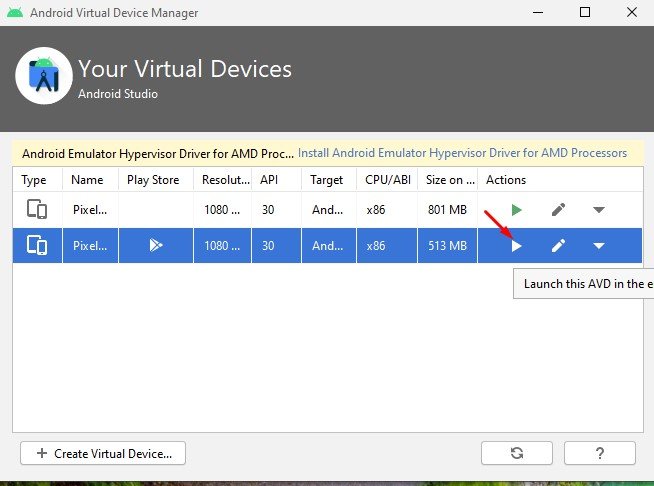Minimize the AVD Manager window

538,13
